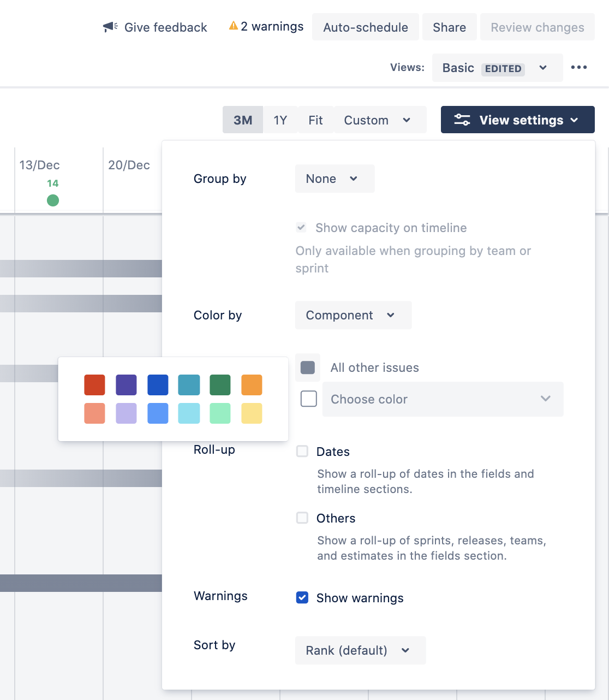This screenshot has width=609, height=700.
Task: Open the Choose color selector
Action: (x=442, y=399)
